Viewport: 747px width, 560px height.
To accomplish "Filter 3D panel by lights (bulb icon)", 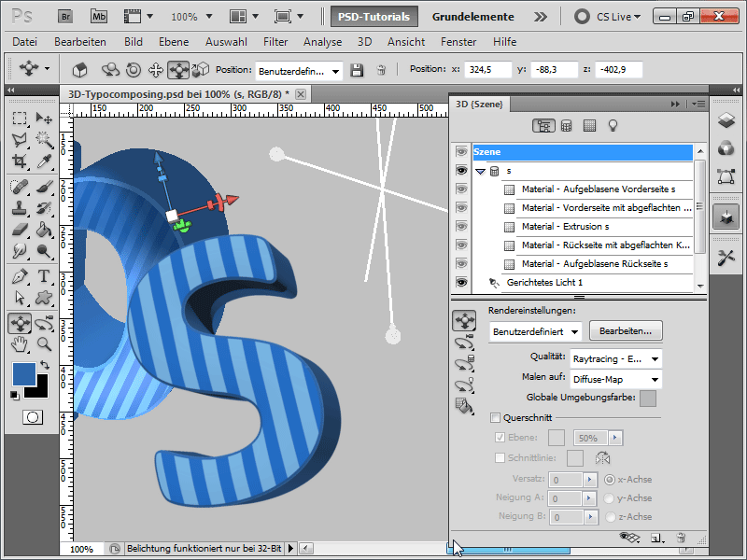I will point(613,126).
